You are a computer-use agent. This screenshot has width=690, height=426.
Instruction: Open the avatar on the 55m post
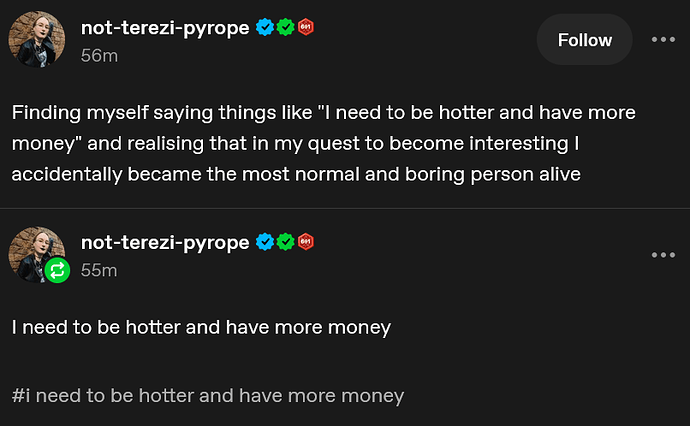point(35,252)
